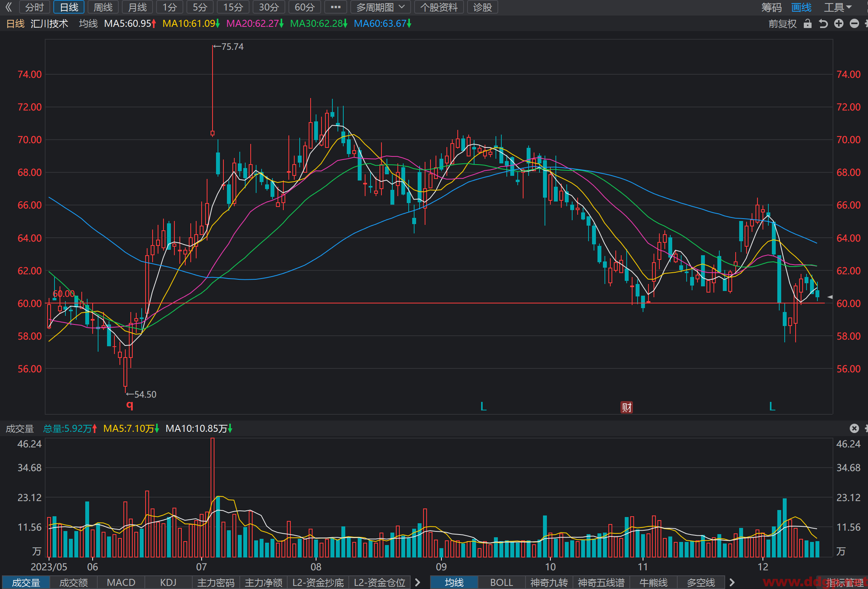Select the 30分 period
The width and height of the screenshot is (868, 589).
pos(269,7)
